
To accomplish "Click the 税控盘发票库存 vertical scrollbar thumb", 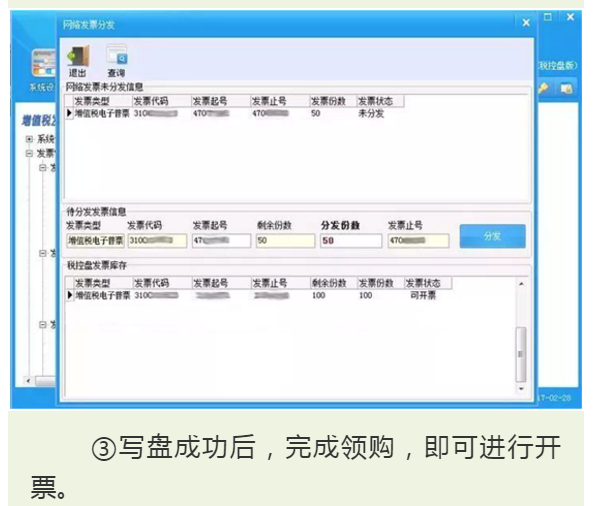I will (521, 354).
